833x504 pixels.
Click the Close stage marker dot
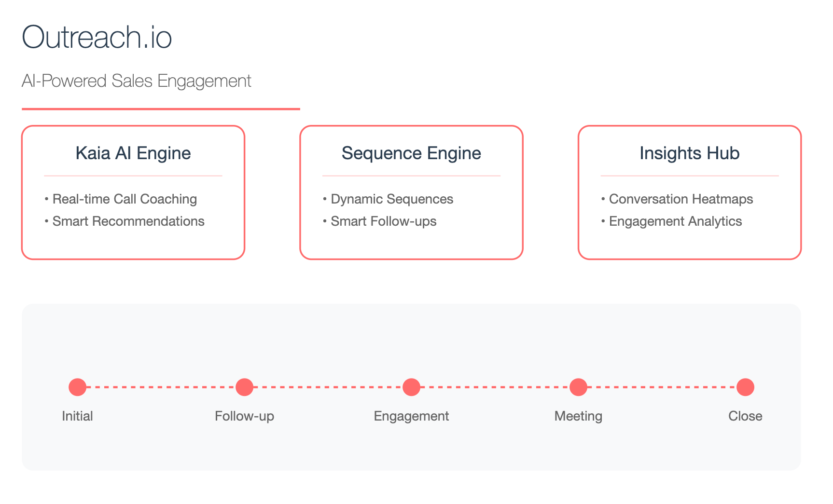click(745, 387)
